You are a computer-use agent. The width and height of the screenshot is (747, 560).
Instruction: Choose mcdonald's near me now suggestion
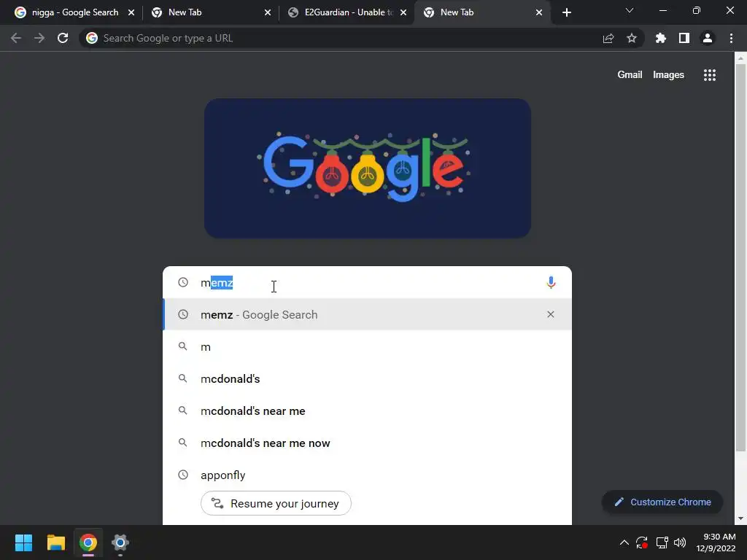coord(367,443)
